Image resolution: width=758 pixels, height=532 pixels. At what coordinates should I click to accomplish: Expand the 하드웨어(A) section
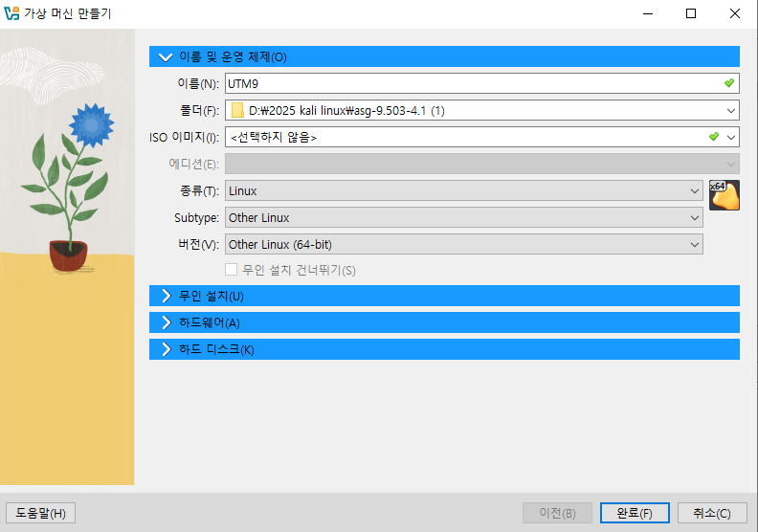[444, 322]
